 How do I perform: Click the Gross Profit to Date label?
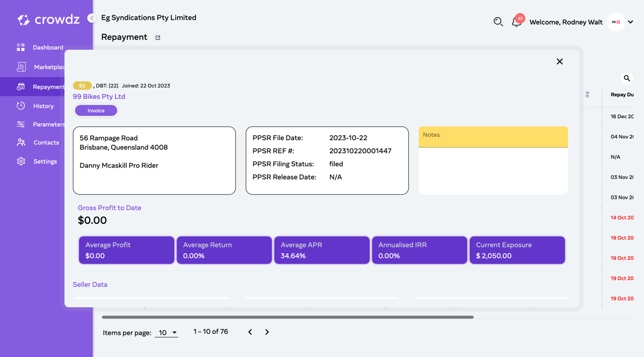(109, 208)
